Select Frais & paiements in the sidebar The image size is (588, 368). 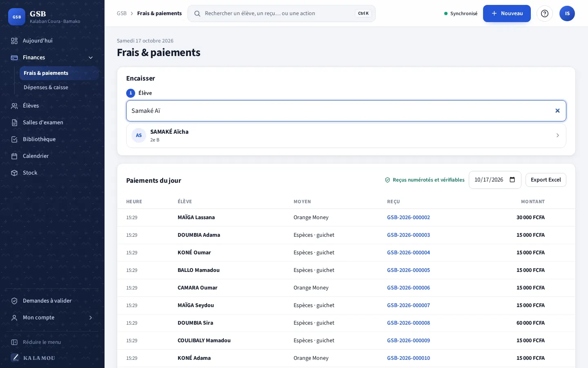coord(59,73)
